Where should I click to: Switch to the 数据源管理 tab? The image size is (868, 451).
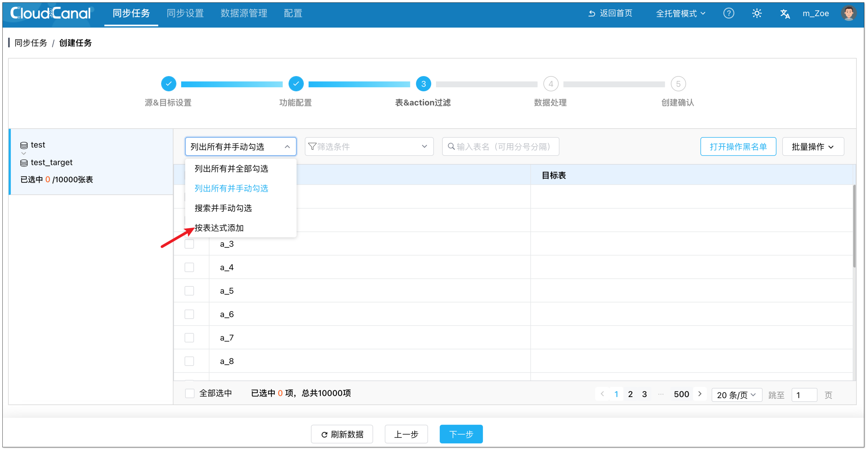244,13
